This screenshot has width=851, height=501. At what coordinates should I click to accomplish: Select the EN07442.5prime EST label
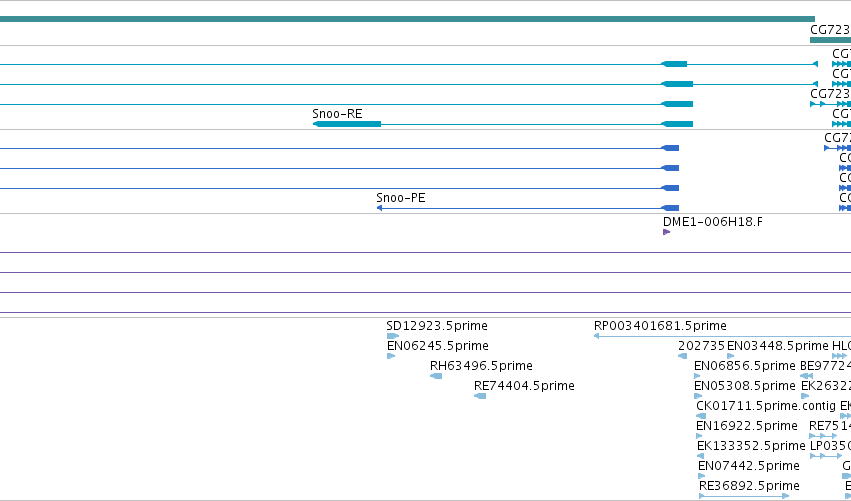[748, 466]
